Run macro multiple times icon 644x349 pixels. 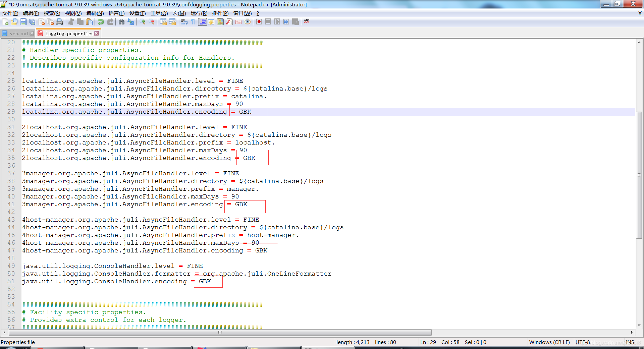(286, 22)
